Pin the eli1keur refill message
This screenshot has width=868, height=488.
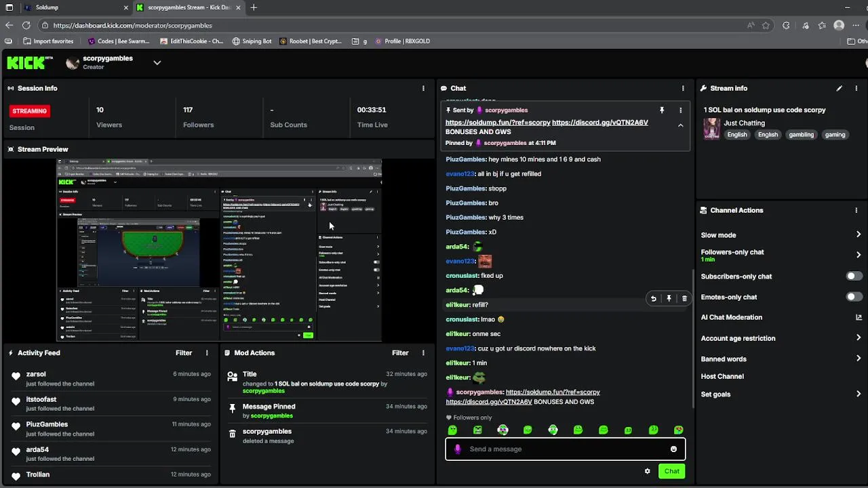click(x=669, y=298)
